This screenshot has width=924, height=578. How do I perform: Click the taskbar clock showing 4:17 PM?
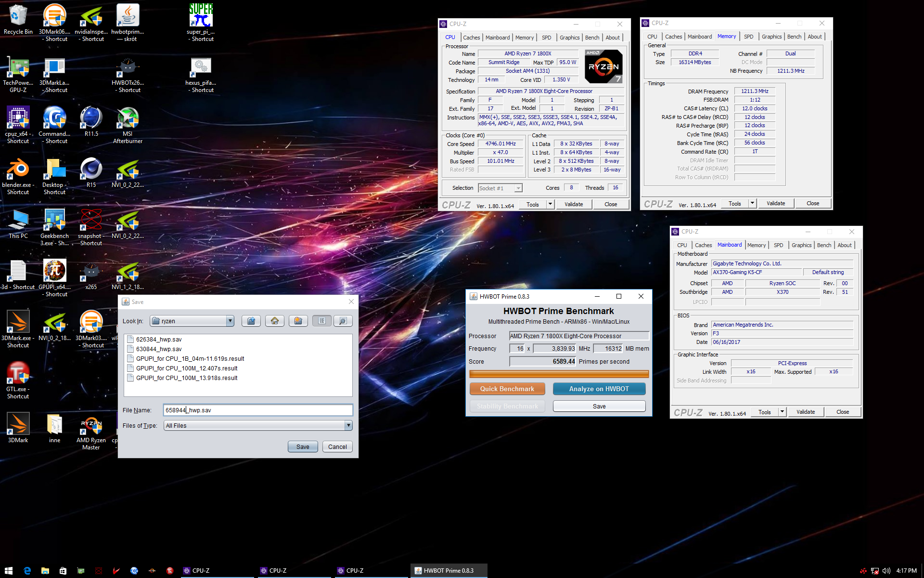(906, 571)
